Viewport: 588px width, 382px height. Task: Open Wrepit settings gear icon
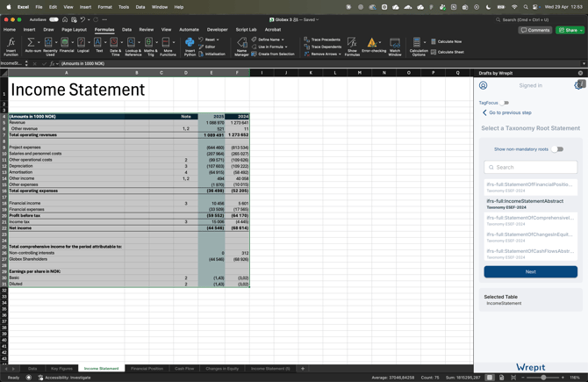tap(577, 85)
